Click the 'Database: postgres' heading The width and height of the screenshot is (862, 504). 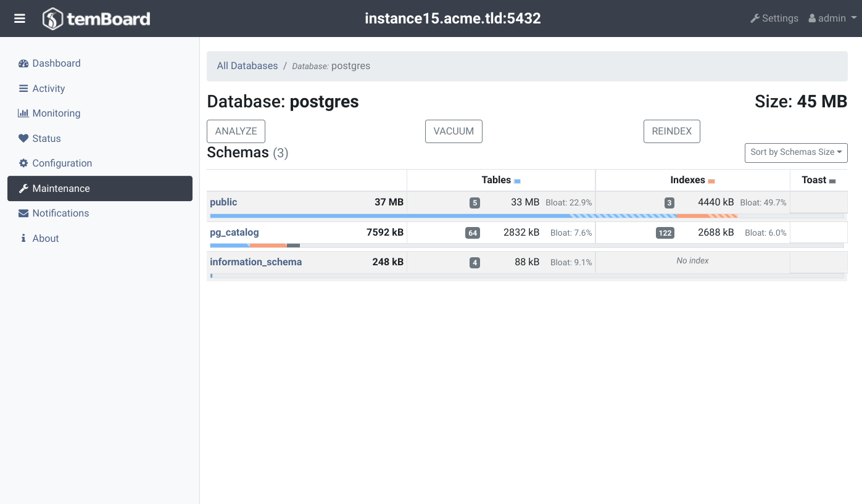[x=283, y=102]
